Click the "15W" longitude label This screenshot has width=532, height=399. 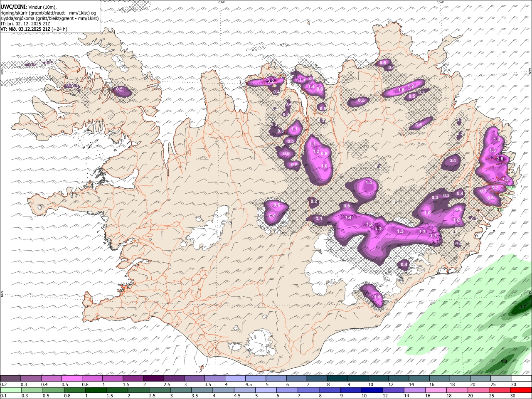click(440, 2)
